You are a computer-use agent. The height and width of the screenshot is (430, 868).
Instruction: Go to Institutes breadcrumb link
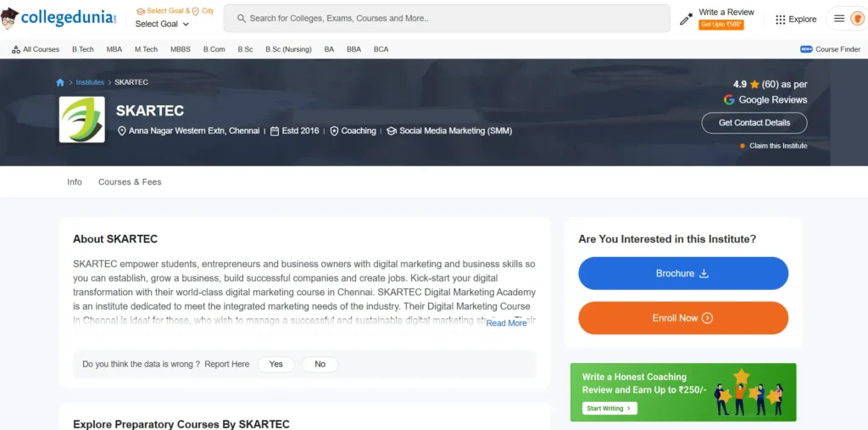pyautogui.click(x=90, y=82)
